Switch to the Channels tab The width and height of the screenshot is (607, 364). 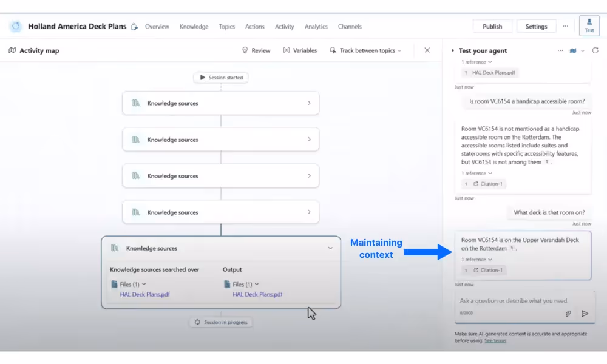tap(350, 26)
